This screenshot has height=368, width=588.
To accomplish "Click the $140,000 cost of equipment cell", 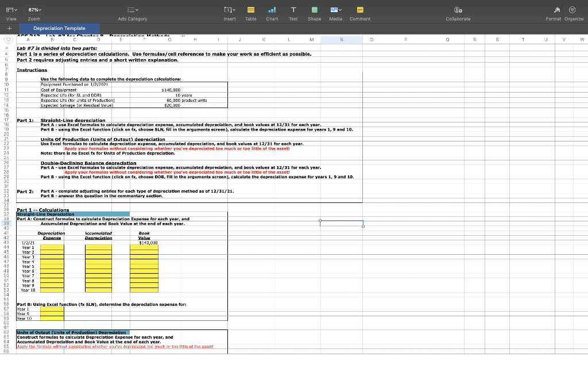I will point(171,90).
